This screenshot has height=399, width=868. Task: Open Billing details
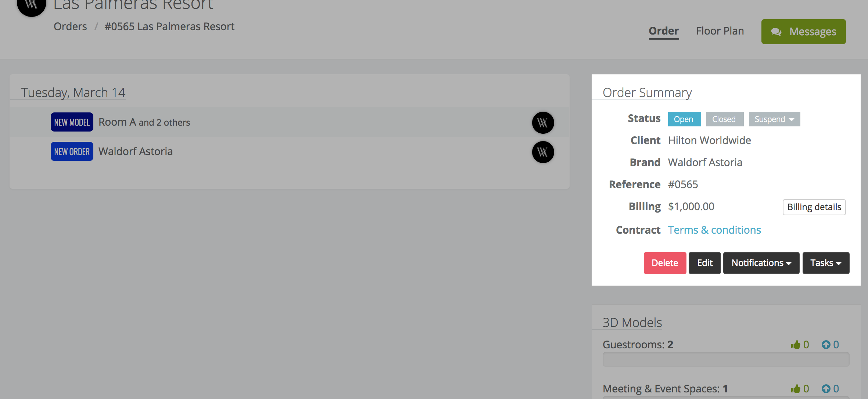(x=814, y=207)
